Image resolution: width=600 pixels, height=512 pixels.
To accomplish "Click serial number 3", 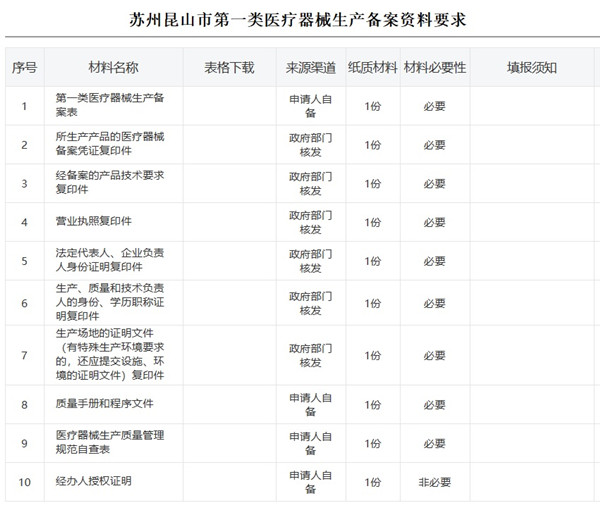I will click(x=24, y=184).
